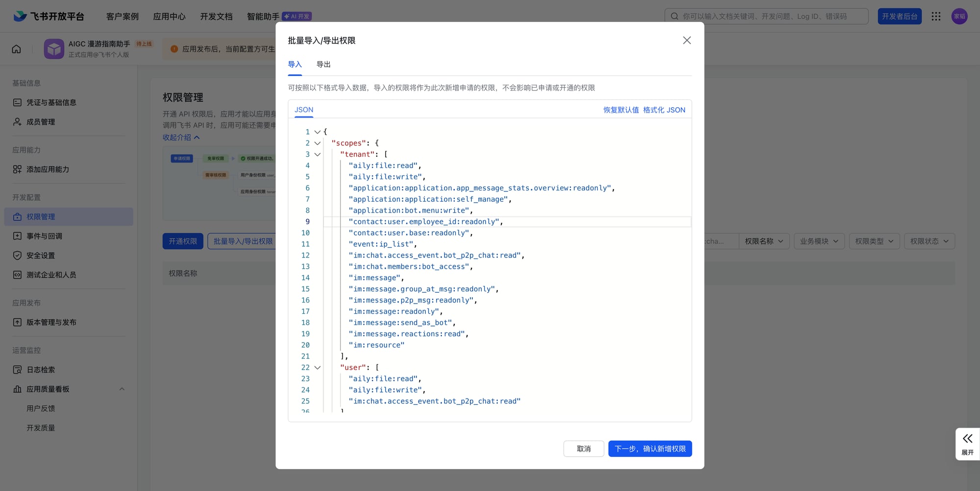Screen dimensions: 980x491
Task: Click the double-arrow 展开 panel icon
Action: 967,439
